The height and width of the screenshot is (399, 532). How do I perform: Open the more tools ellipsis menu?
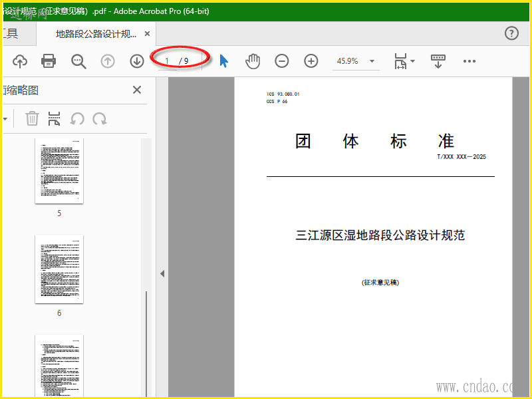469,61
